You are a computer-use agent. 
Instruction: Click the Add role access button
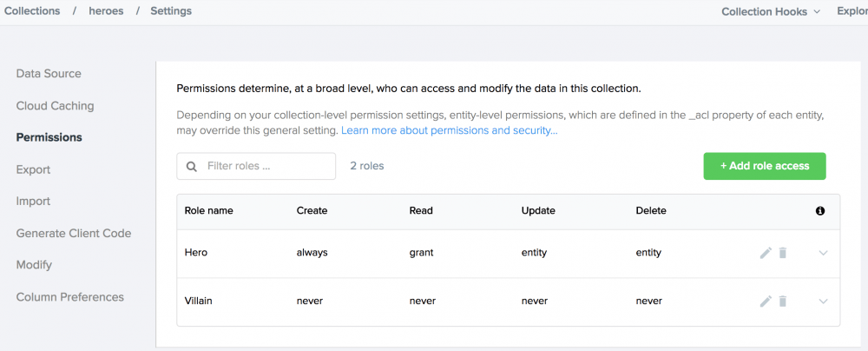point(764,166)
